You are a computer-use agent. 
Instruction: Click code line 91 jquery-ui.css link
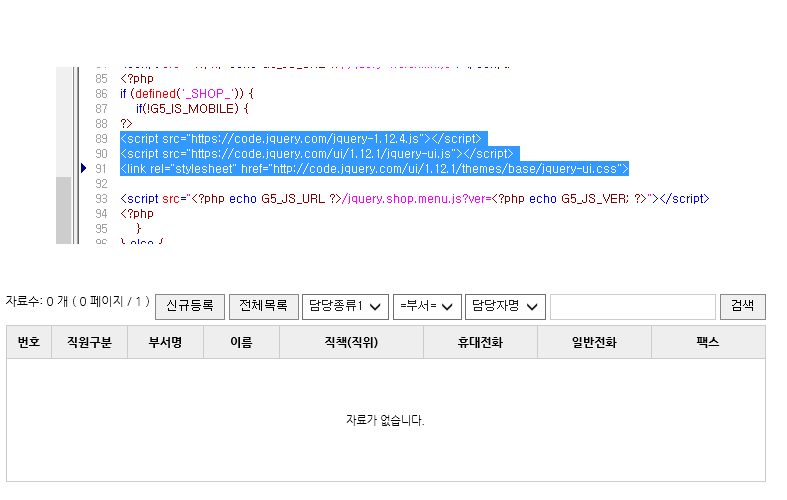(x=374, y=169)
